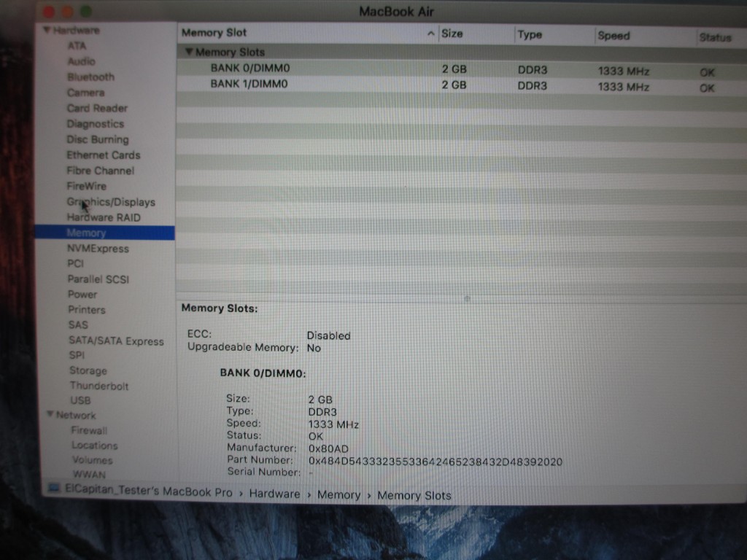Viewport: 747px width, 560px height.
Task: Open SATA/SATA Express in the sidebar
Action: pyautogui.click(x=116, y=341)
